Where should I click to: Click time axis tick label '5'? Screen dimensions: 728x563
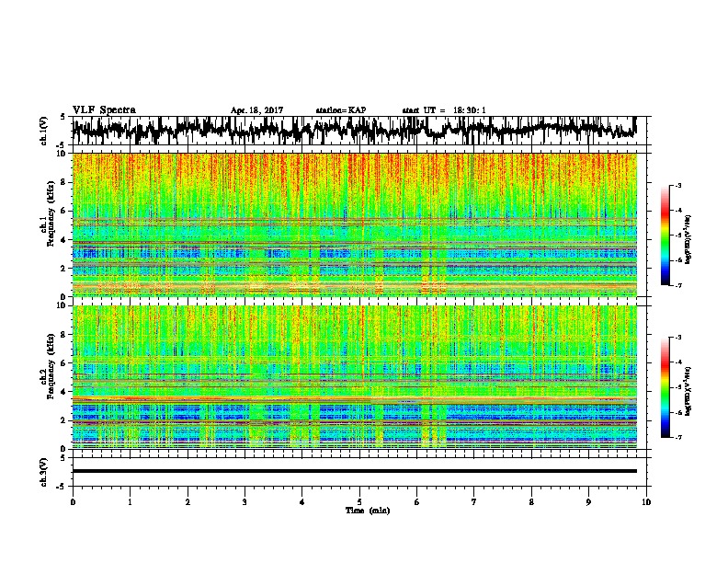point(359,502)
